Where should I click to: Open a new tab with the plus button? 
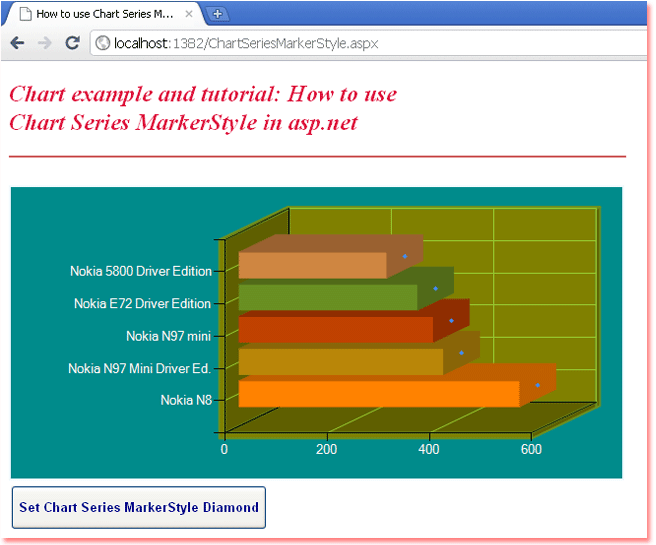pyautogui.click(x=218, y=14)
